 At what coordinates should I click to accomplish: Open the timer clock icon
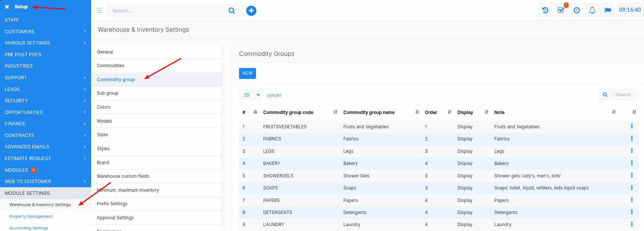576,10
